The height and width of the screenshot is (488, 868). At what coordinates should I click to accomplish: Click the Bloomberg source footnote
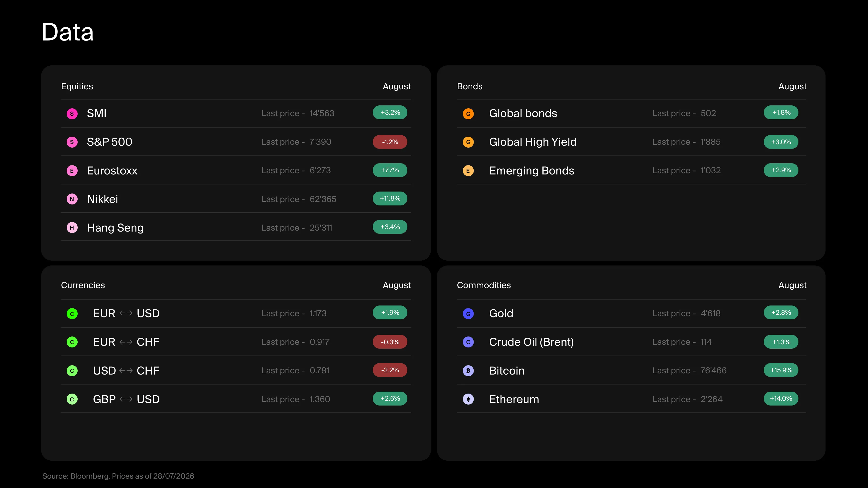pos(118,476)
